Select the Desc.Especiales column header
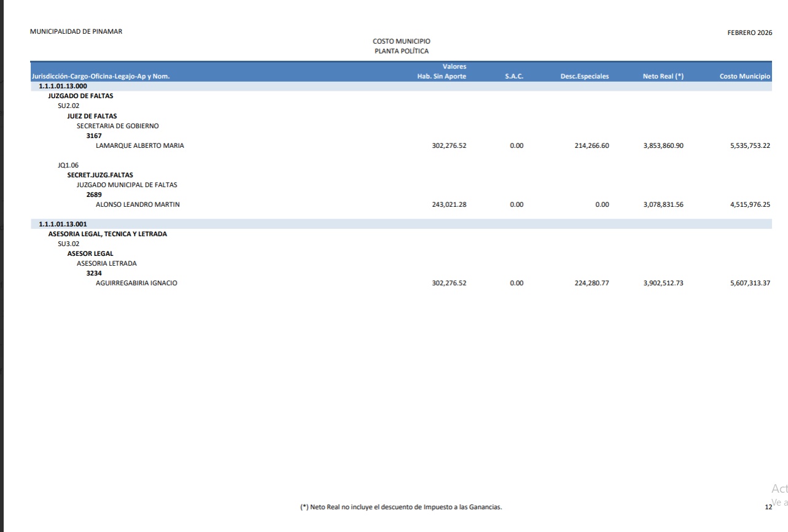Screen dimensions: 788x532 coord(584,77)
